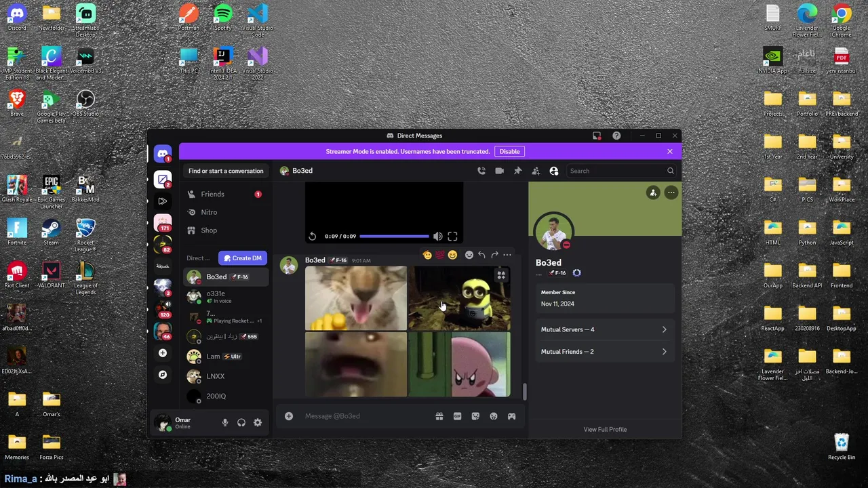868x488 pixels.
Task: Hide the user profile panel
Action: (554, 171)
